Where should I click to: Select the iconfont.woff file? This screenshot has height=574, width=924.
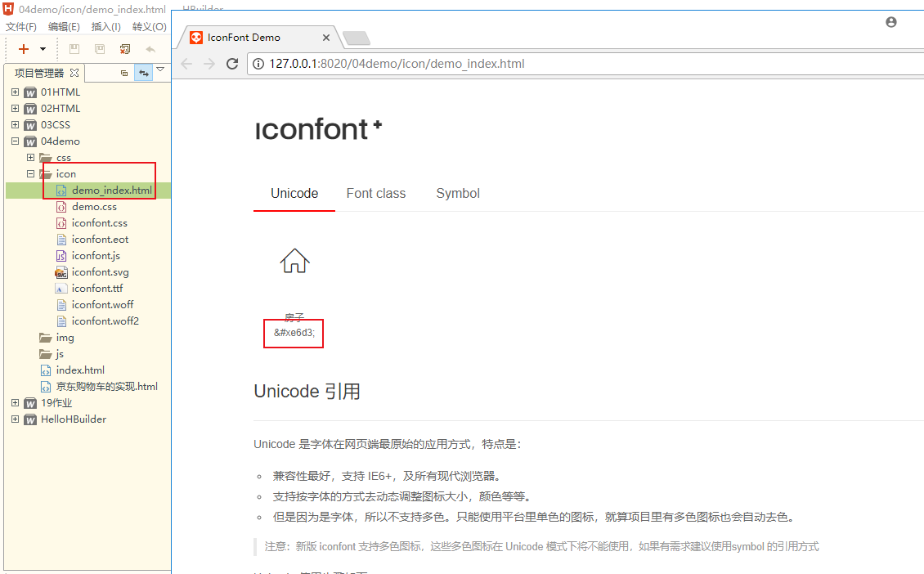click(102, 305)
